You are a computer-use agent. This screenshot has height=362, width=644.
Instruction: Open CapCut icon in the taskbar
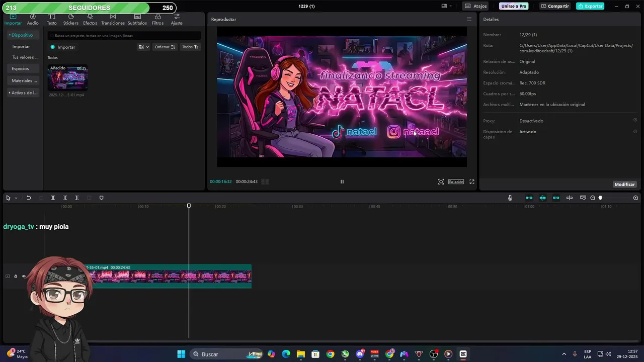pyautogui.click(x=463, y=354)
